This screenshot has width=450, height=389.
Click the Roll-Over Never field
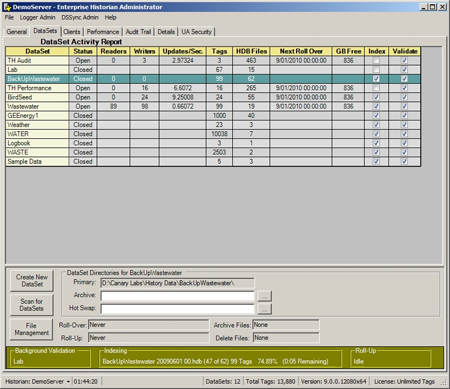pos(149,325)
